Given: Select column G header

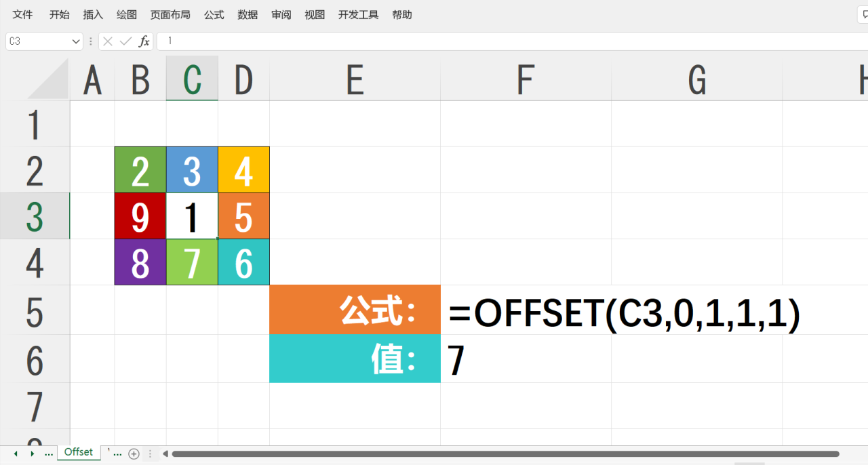Looking at the screenshot, I should (696, 80).
